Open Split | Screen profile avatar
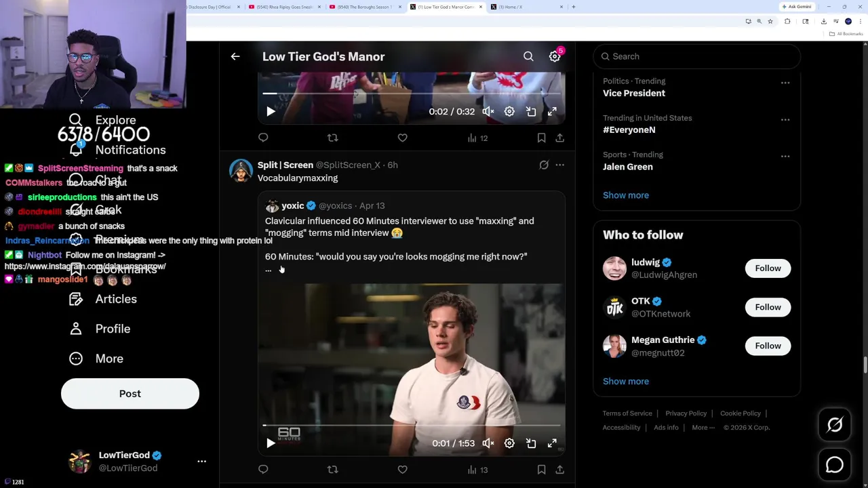This screenshot has height=488, width=868. tap(241, 171)
